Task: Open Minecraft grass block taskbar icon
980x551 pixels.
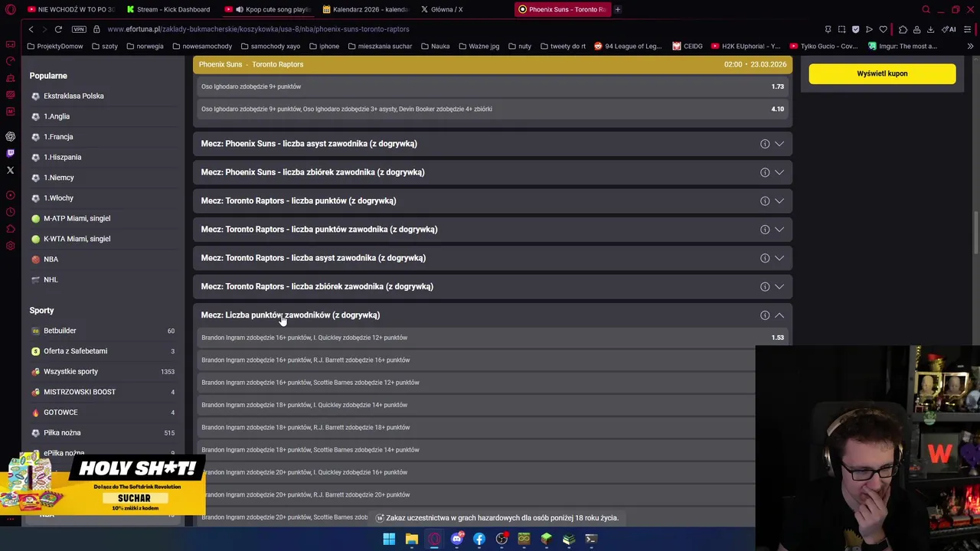Action: tap(546, 539)
